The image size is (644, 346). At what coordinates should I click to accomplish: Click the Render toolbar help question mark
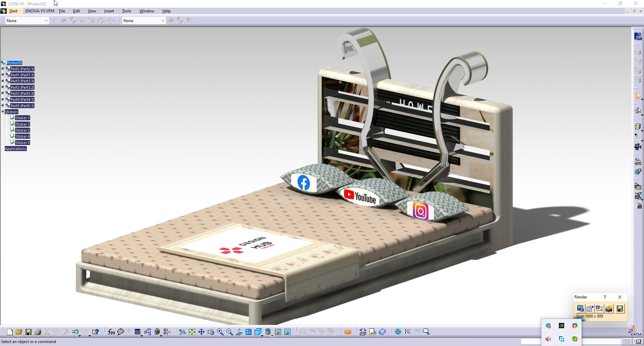click(605, 297)
